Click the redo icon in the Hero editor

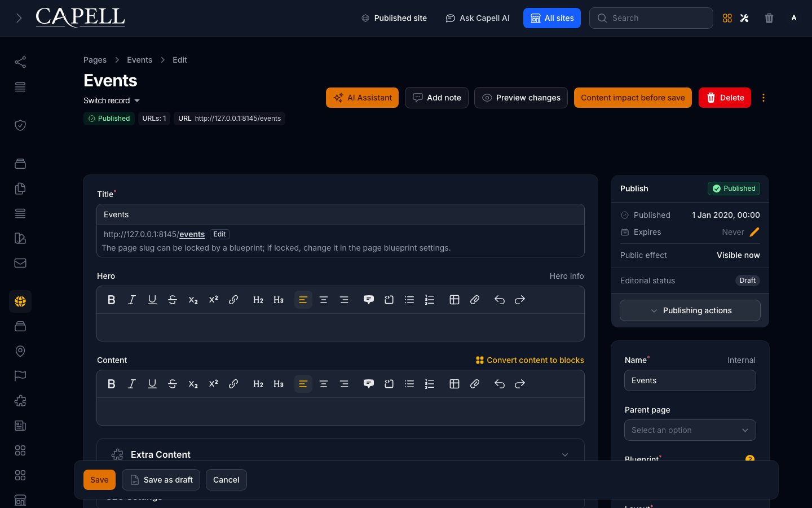click(520, 300)
